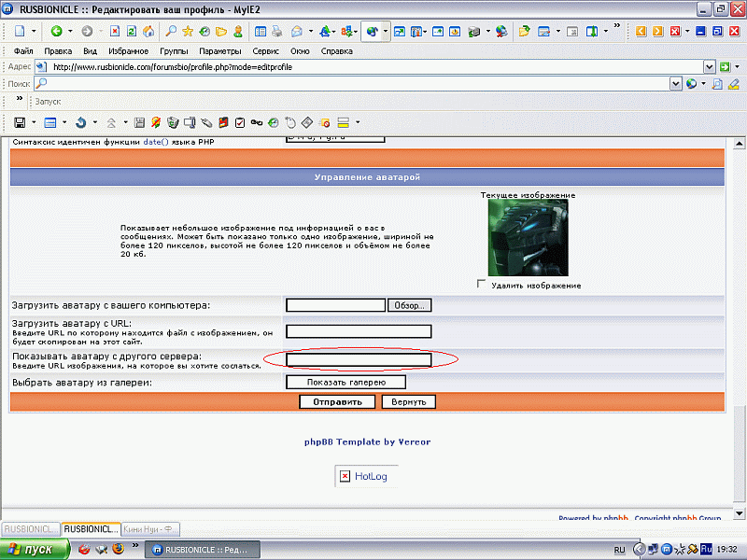
Task: Open the Параметры menu
Action: 220,51
